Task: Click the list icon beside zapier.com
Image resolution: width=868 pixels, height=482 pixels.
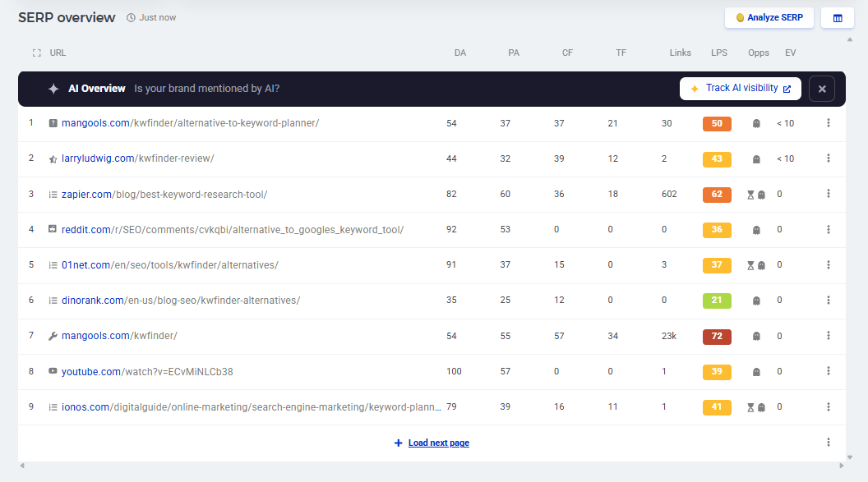Action: (x=53, y=195)
